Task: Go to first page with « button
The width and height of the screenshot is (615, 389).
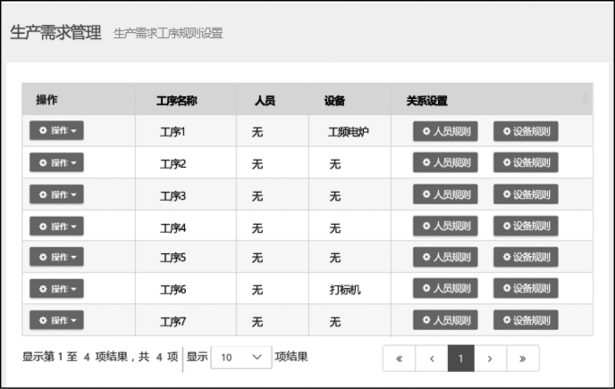Action: point(399,358)
